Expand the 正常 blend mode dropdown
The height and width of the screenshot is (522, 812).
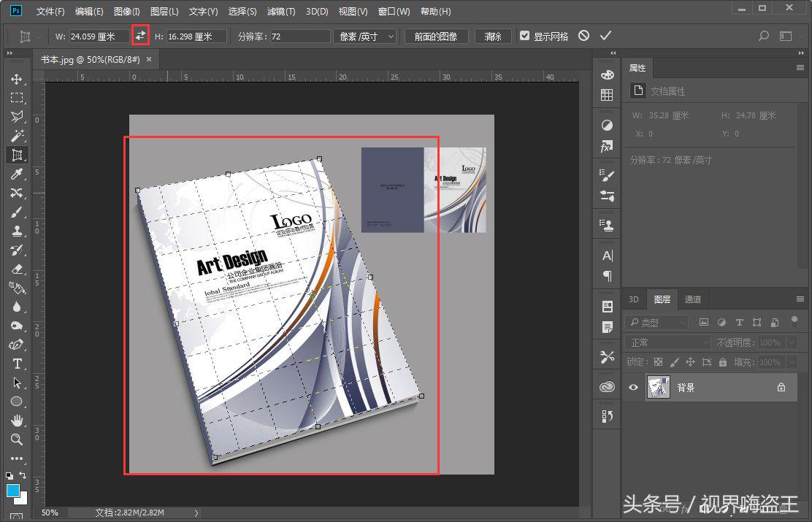tap(667, 342)
